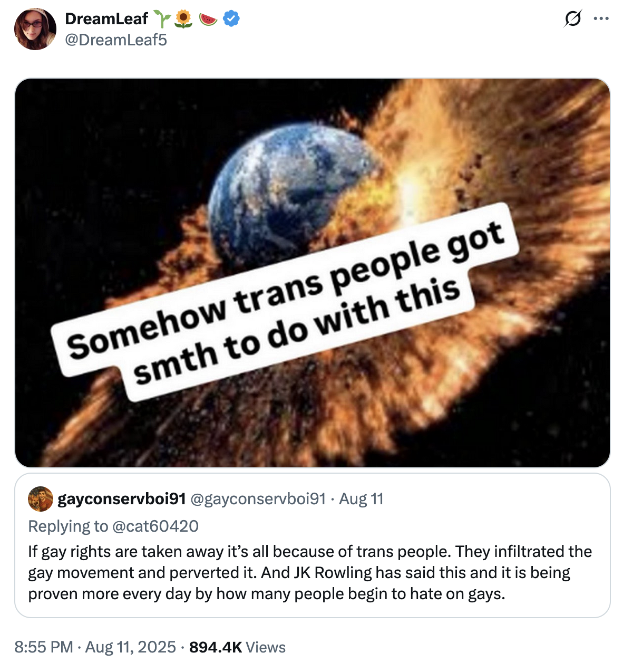The image size is (623, 672).
Task: Click the Aug 11, 2025 post date
Action: 131,647
